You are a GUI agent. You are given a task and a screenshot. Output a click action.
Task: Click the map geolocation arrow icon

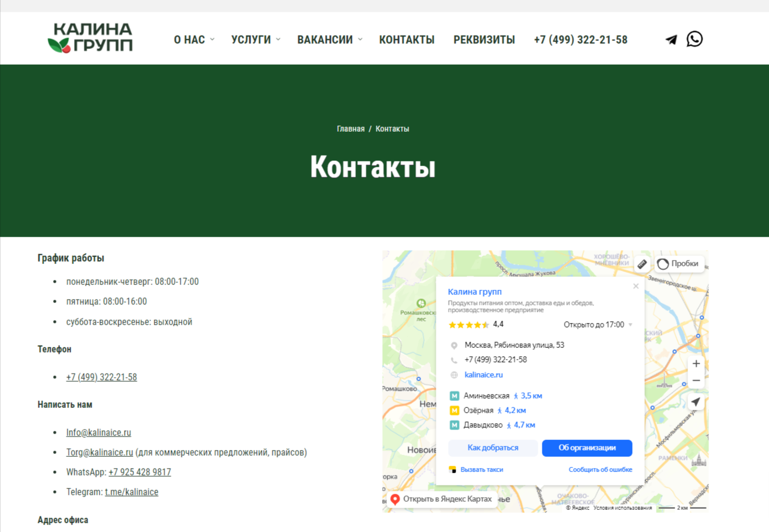click(x=696, y=402)
